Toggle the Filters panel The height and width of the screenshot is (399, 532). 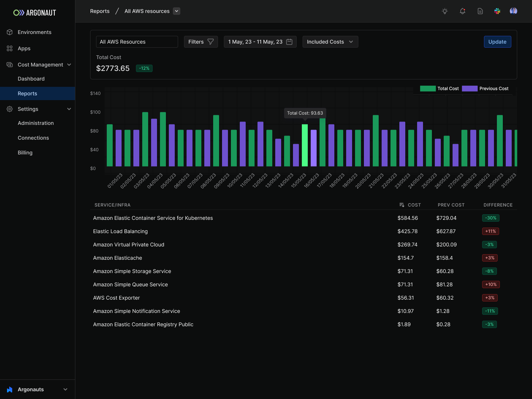click(201, 42)
